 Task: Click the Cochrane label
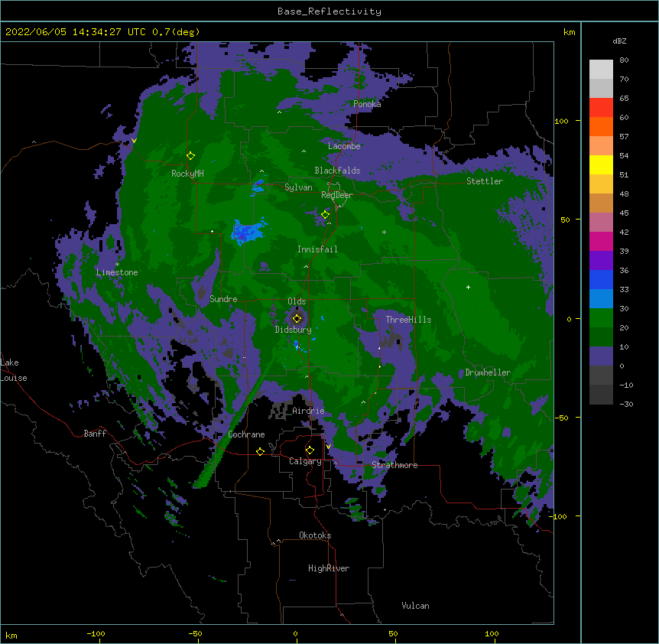click(246, 434)
